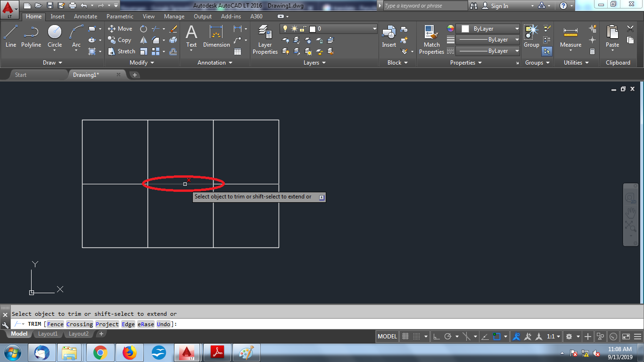Enable snap mode in the status bar
644x362 pixels.
click(405, 336)
